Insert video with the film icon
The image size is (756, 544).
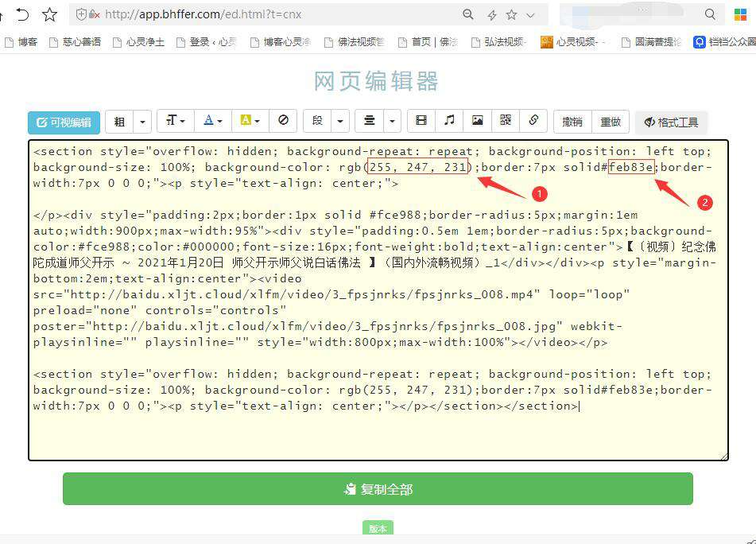tap(421, 121)
